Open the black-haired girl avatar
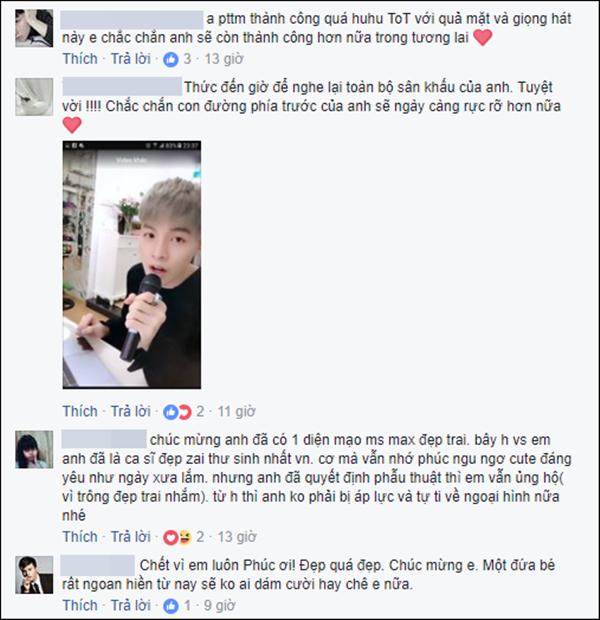This screenshot has width=600, height=620. click(x=34, y=450)
